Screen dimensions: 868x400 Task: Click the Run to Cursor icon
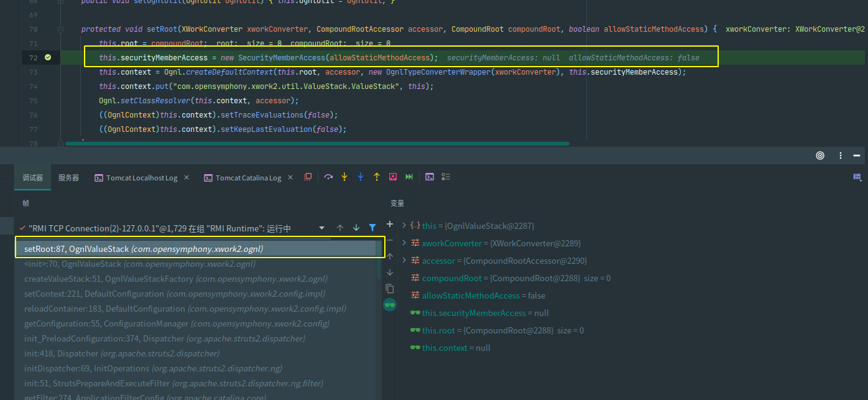point(409,177)
